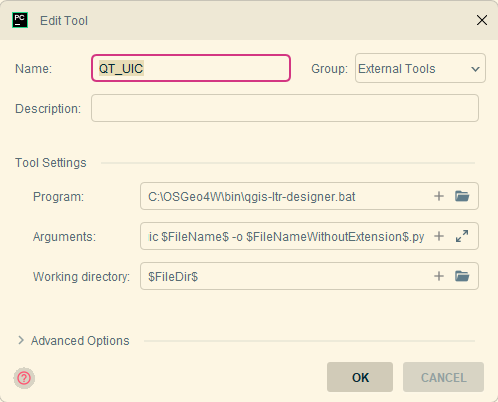Click the Group: label
This screenshot has height=402, width=498.
pyautogui.click(x=329, y=69)
